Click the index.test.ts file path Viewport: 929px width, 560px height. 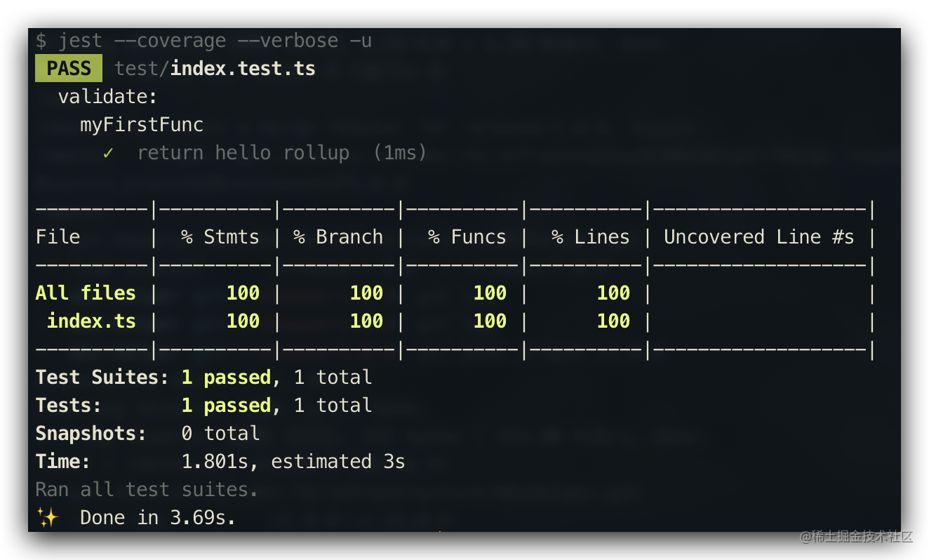coord(215,69)
